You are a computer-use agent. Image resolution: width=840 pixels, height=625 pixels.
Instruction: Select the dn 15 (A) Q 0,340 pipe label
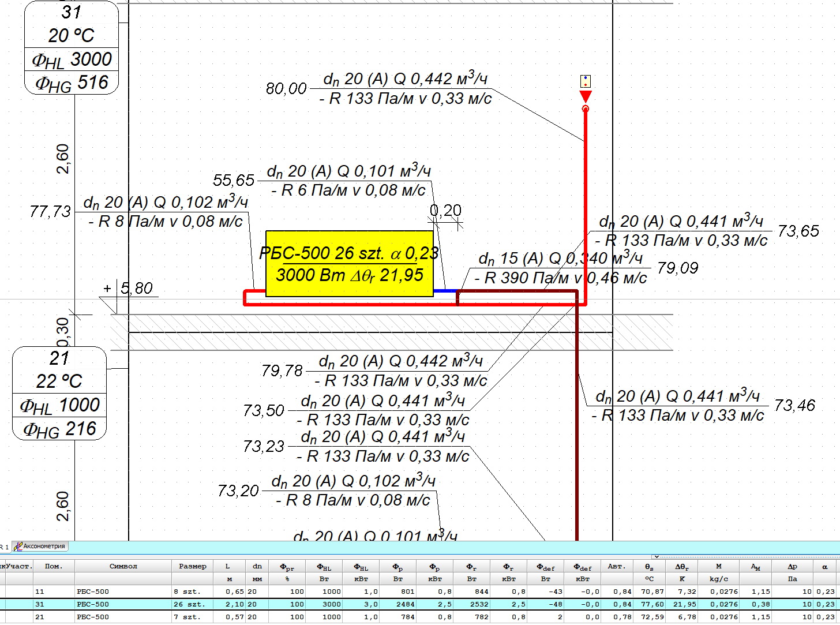point(560,268)
